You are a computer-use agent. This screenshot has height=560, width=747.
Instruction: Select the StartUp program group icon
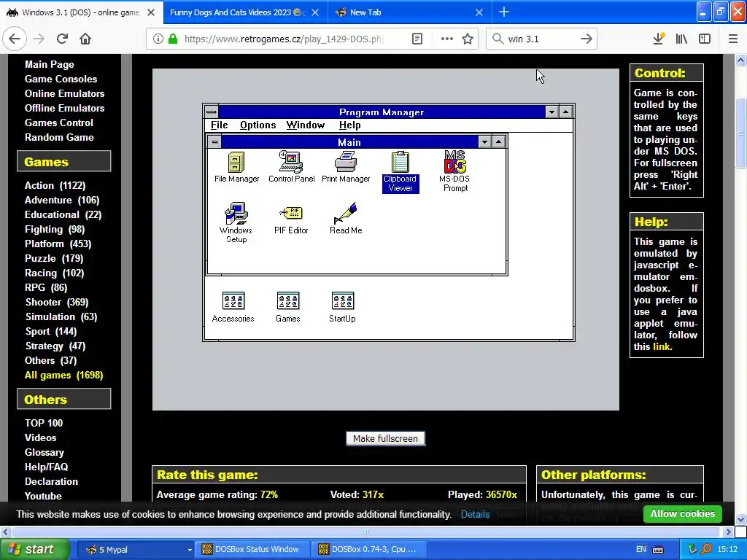point(342,307)
